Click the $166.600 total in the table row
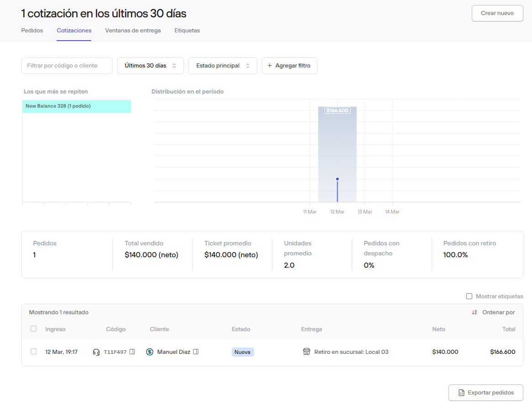 tap(502, 352)
